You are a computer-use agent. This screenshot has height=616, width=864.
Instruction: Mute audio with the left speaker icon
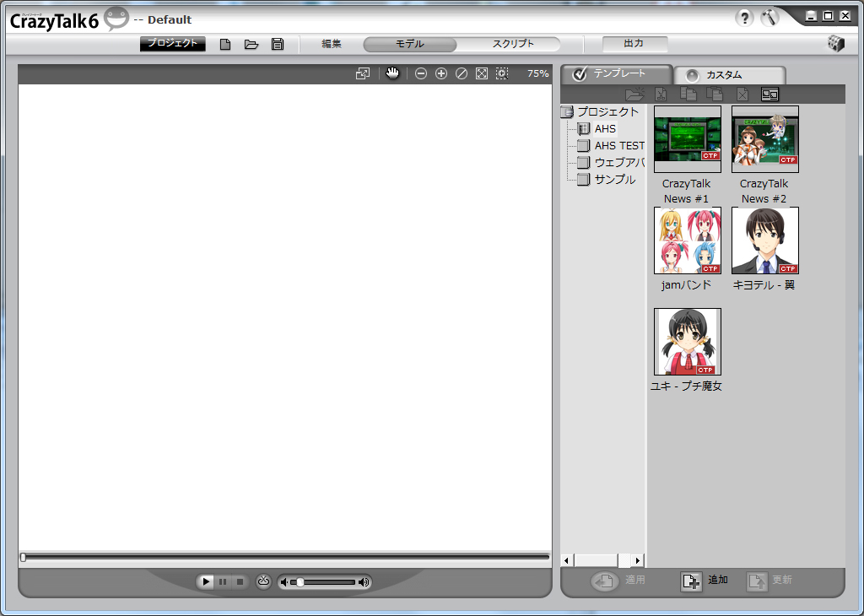pos(284,582)
